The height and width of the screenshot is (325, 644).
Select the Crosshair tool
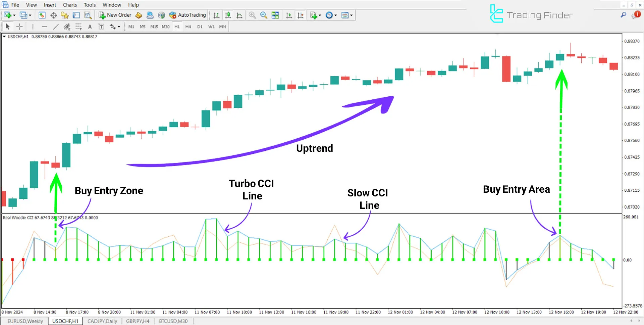pos(19,26)
